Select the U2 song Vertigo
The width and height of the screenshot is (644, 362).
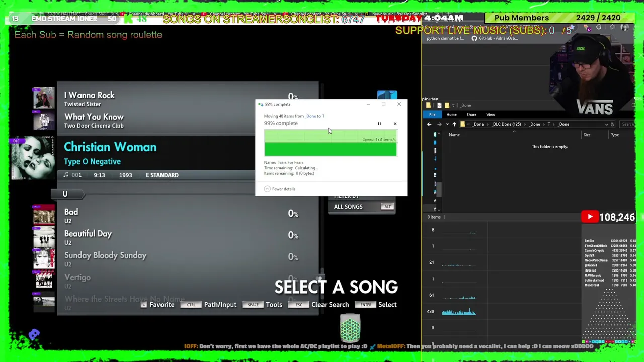coord(77,277)
